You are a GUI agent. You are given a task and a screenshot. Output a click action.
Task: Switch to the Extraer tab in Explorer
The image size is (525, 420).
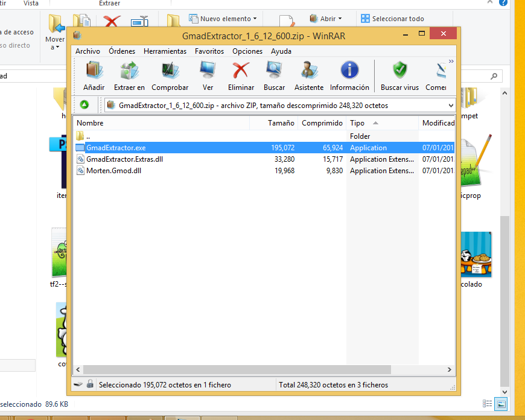pos(109,3)
